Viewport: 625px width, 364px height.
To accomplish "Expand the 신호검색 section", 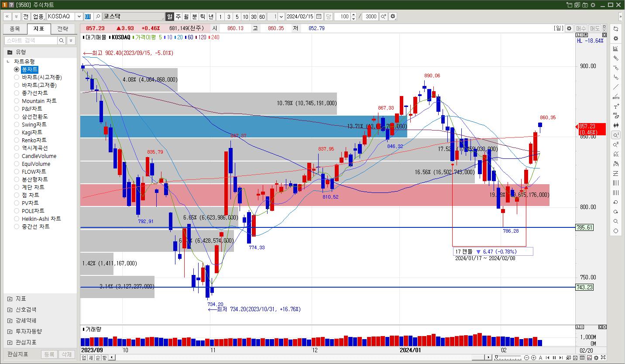I will 10,310.
